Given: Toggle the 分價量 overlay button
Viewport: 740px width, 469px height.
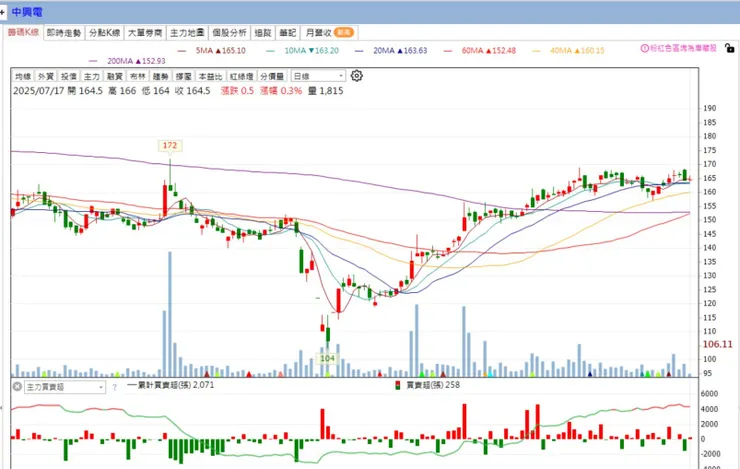Looking at the screenshot, I should (x=272, y=76).
